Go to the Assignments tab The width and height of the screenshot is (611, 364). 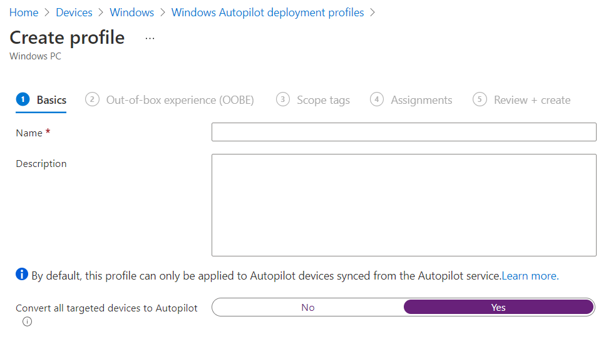coord(421,100)
